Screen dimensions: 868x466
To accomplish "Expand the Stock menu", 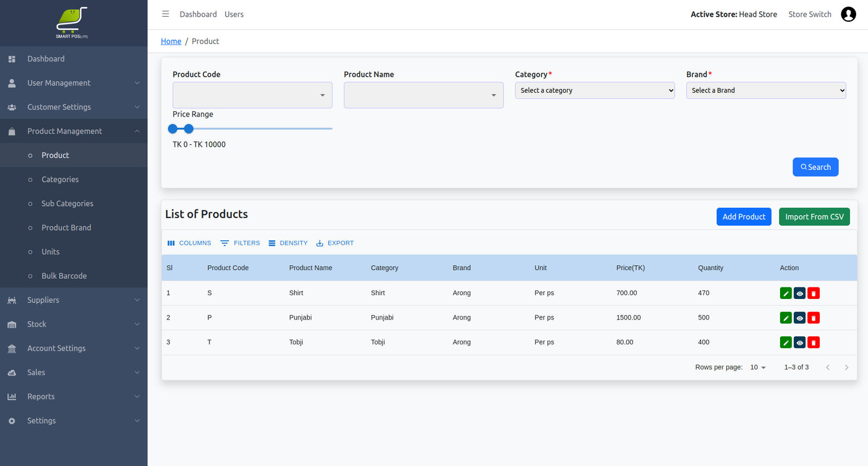I will [74, 324].
